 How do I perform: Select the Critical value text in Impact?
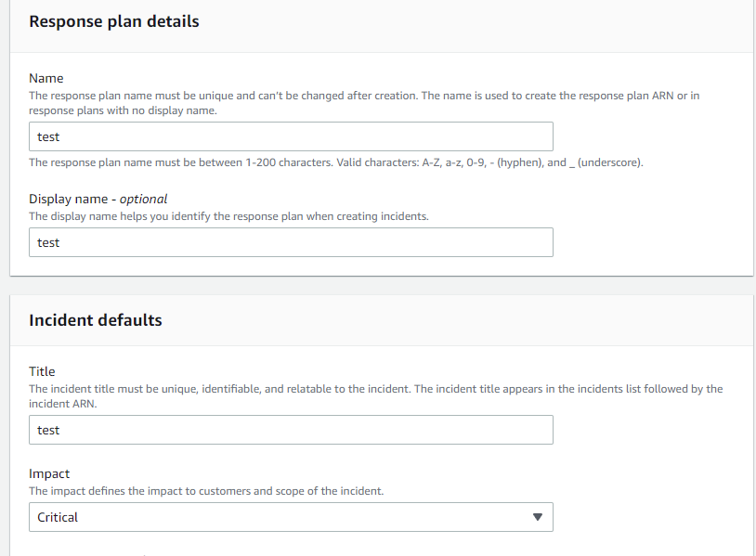tap(58, 517)
